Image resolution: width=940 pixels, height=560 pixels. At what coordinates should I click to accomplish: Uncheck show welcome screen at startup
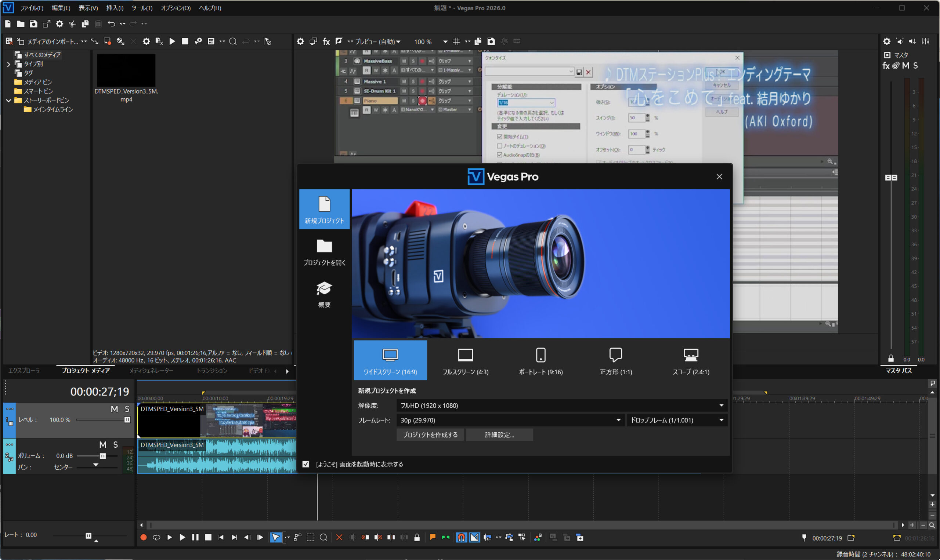305,464
